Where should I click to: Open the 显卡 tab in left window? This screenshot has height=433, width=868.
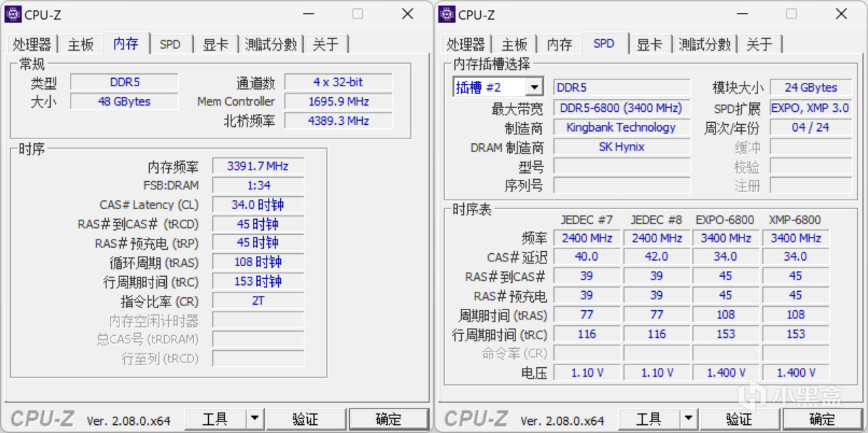216,44
